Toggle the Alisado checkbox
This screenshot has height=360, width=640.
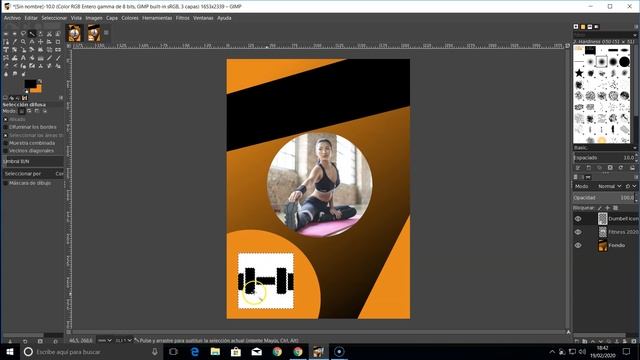[6, 120]
